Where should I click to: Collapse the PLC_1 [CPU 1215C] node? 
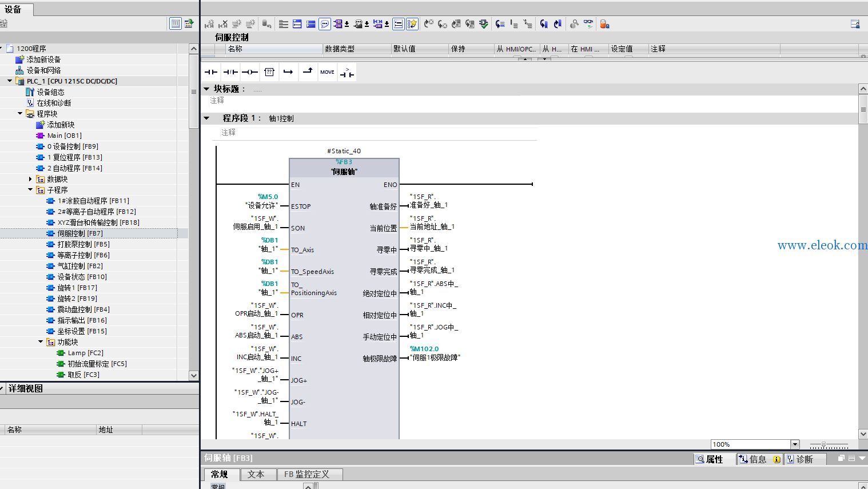click(x=10, y=81)
